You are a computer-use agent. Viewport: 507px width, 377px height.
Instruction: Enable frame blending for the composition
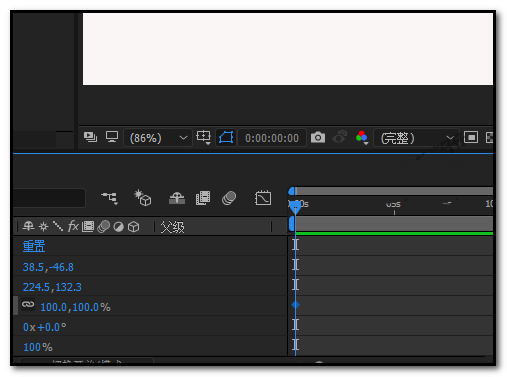203,198
